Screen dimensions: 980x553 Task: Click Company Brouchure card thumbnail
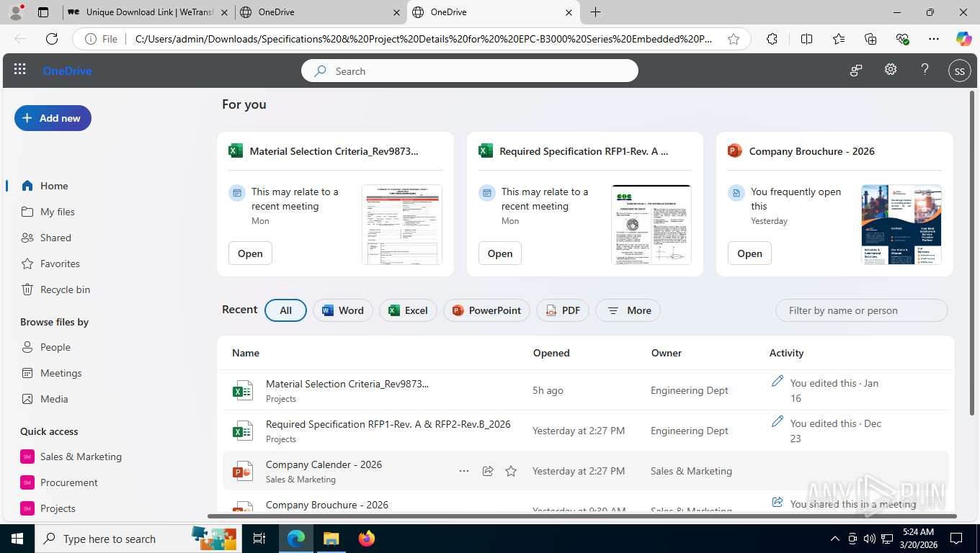pyautogui.click(x=901, y=225)
